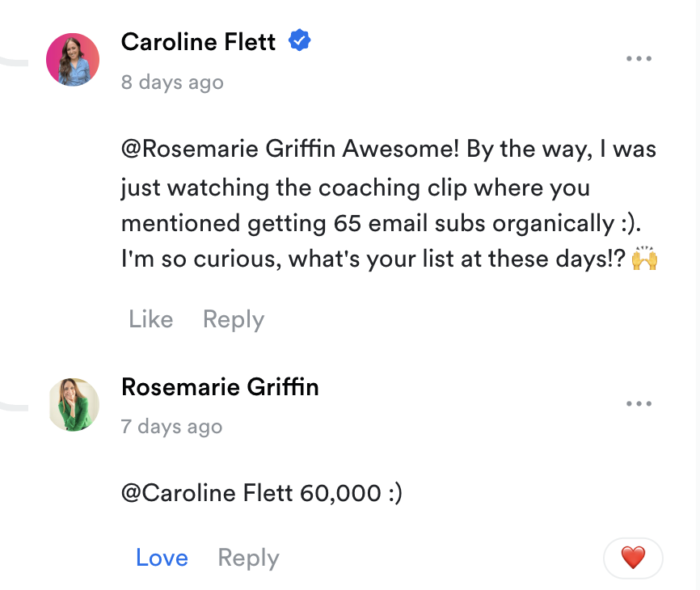Open Caroline Flett's profile picture
Viewport: 700px width, 590px height.
pos(73,60)
